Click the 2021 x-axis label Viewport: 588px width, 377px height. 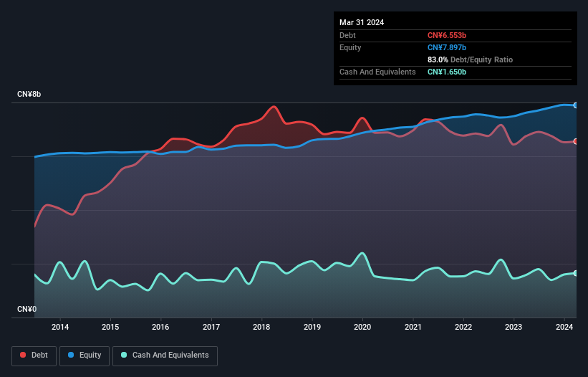(x=413, y=327)
